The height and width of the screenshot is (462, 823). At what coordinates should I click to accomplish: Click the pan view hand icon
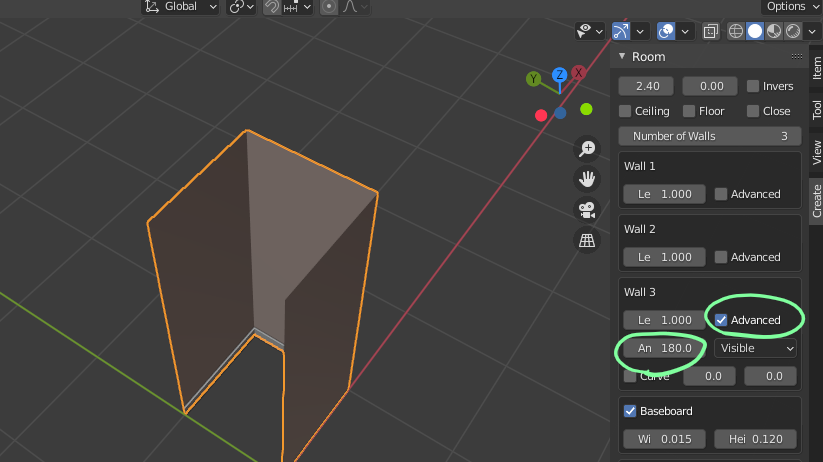(587, 179)
